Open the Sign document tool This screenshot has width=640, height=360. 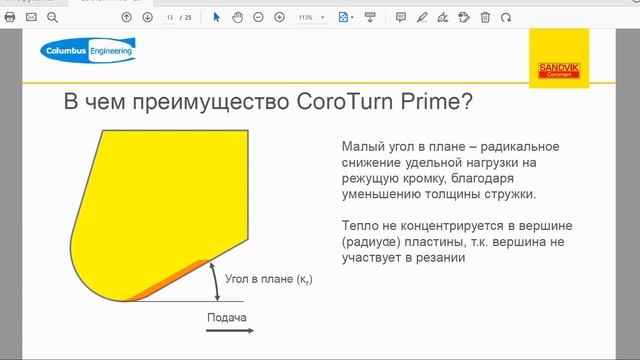[x=443, y=17]
